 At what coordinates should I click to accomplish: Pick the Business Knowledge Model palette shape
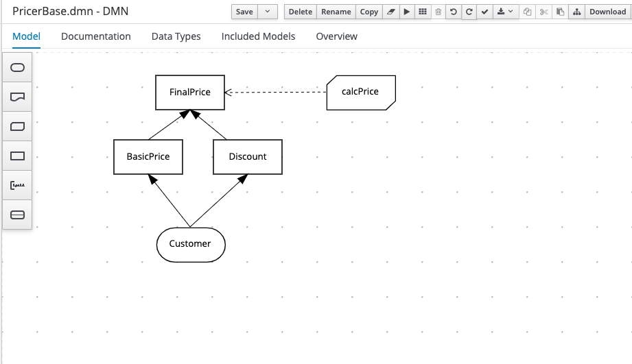(x=18, y=127)
